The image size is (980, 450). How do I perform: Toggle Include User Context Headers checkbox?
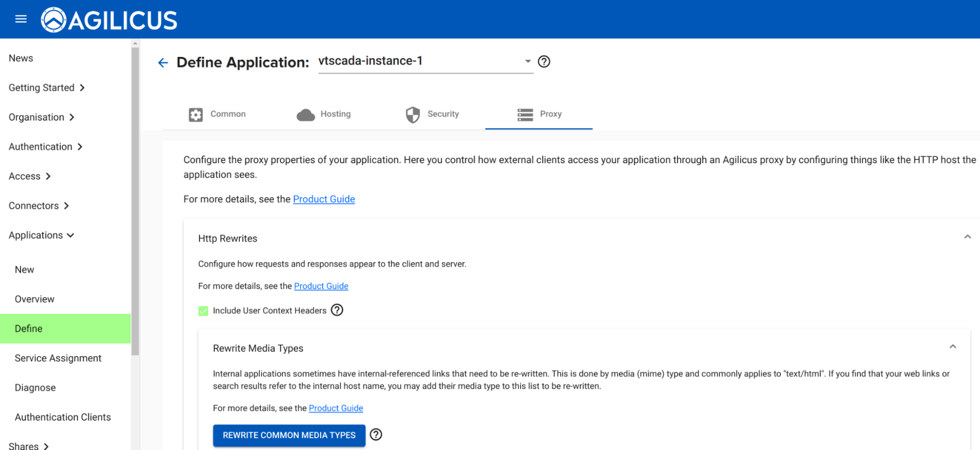pyautogui.click(x=203, y=311)
